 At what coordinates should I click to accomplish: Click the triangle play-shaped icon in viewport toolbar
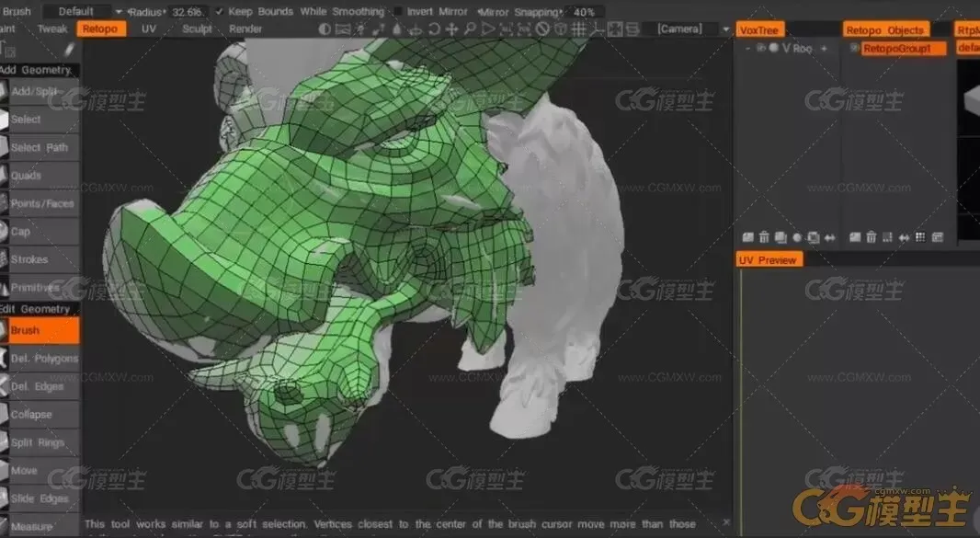click(487, 29)
